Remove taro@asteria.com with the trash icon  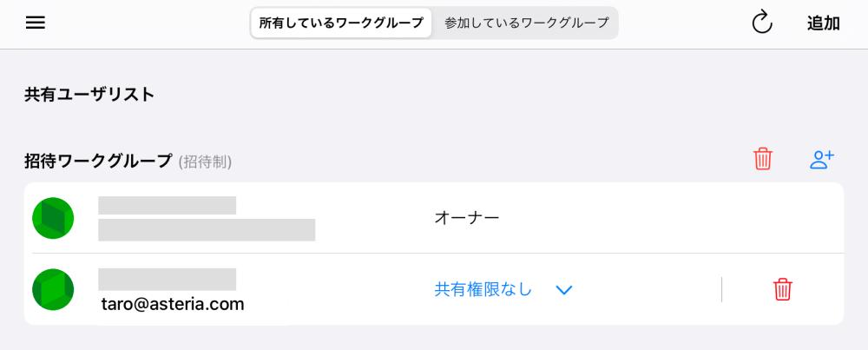click(x=782, y=289)
